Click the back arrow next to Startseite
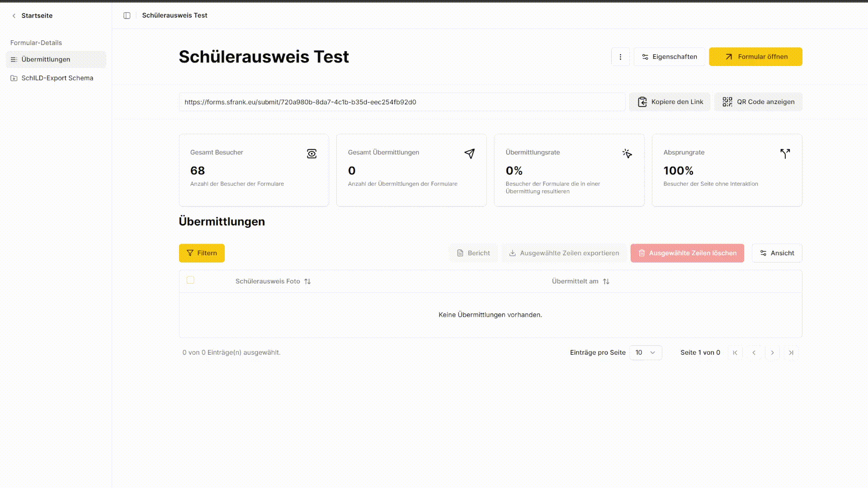This screenshot has width=868, height=488. (13, 15)
